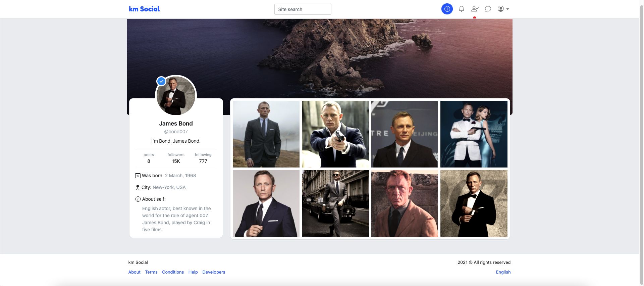Click the birth date 2 March, 1968
The image size is (644, 286).
point(180,176)
